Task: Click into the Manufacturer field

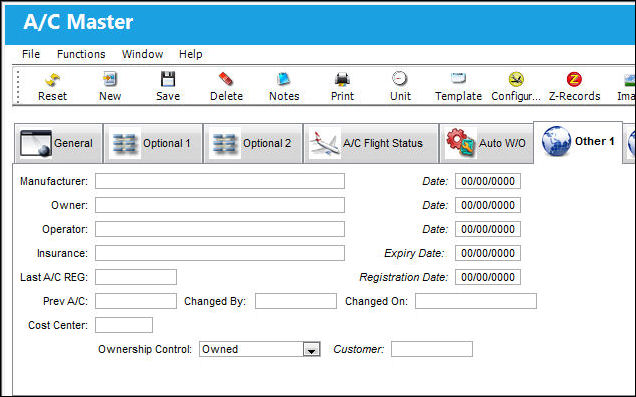Action: (220, 181)
